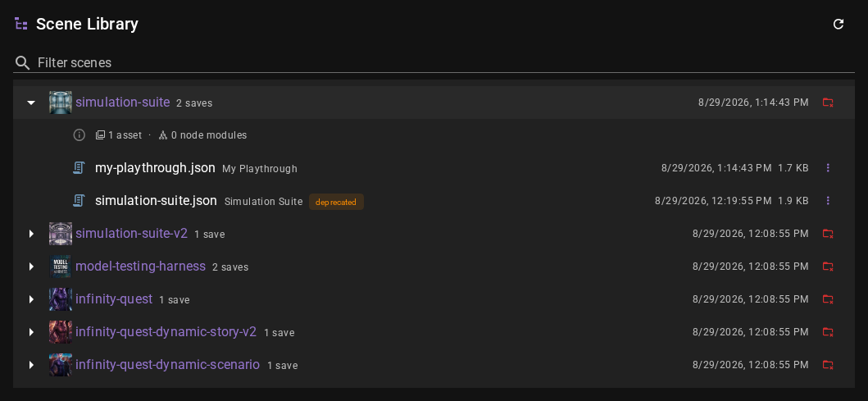Expand the infinity-quest-dynamic-story-v2 group
This screenshot has height=401, width=868.
click(31, 332)
